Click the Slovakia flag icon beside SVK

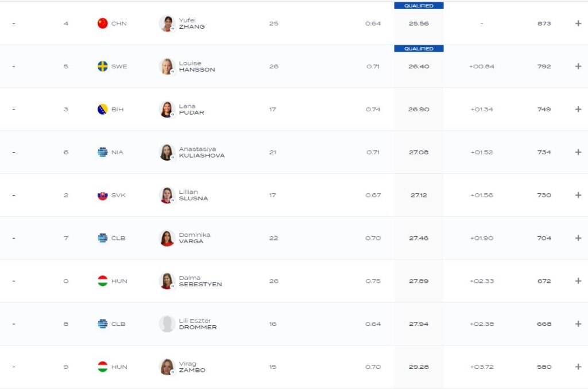coord(103,195)
